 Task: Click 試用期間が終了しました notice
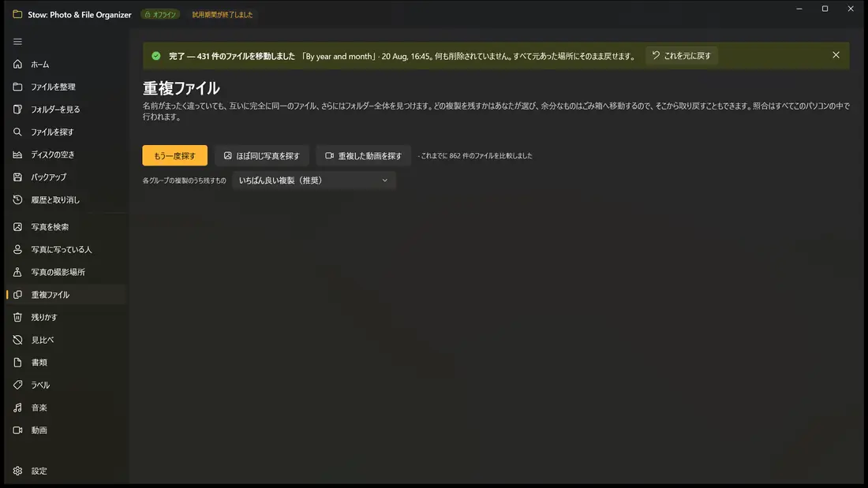pos(223,15)
